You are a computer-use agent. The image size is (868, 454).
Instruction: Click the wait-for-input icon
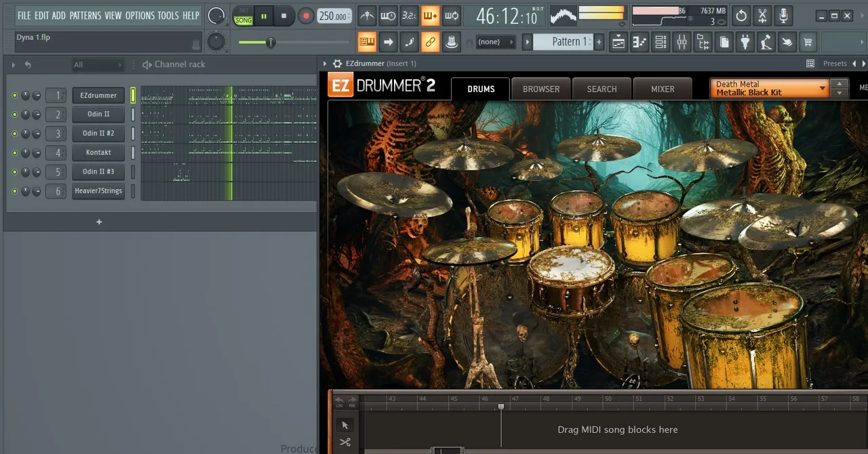(x=388, y=15)
